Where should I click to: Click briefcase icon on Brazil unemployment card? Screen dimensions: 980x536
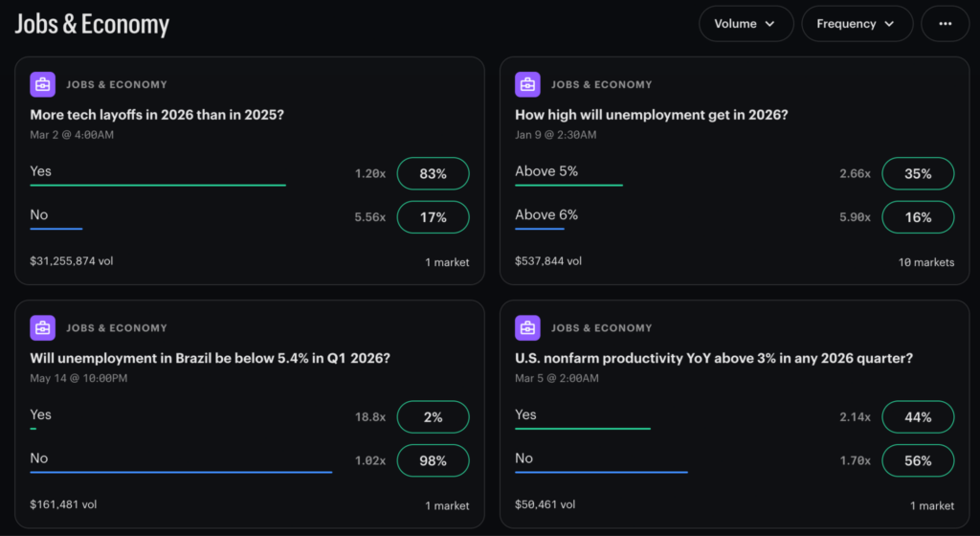[42, 327]
